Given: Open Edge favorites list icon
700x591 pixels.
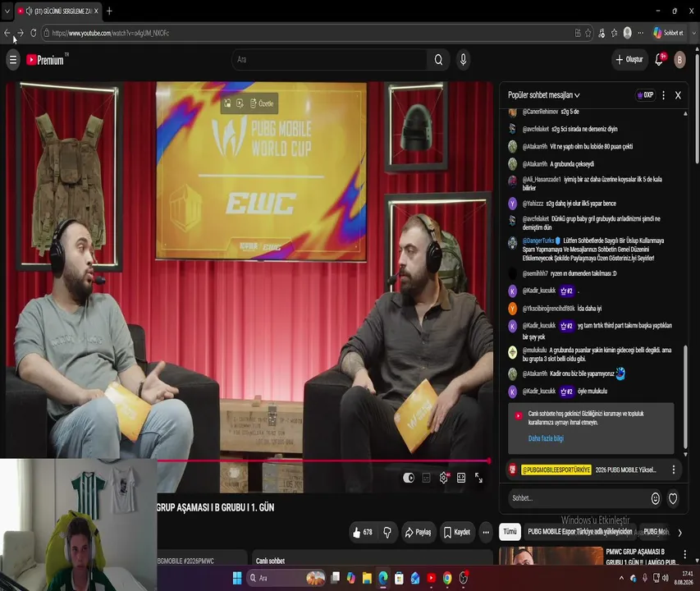Looking at the screenshot, I should (x=615, y=33).
